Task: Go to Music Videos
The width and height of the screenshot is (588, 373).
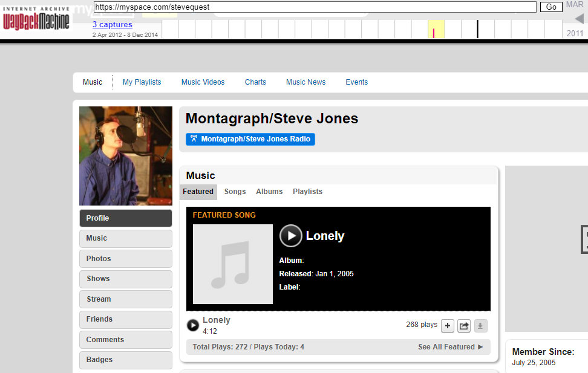Action: [x=203, y=82]
